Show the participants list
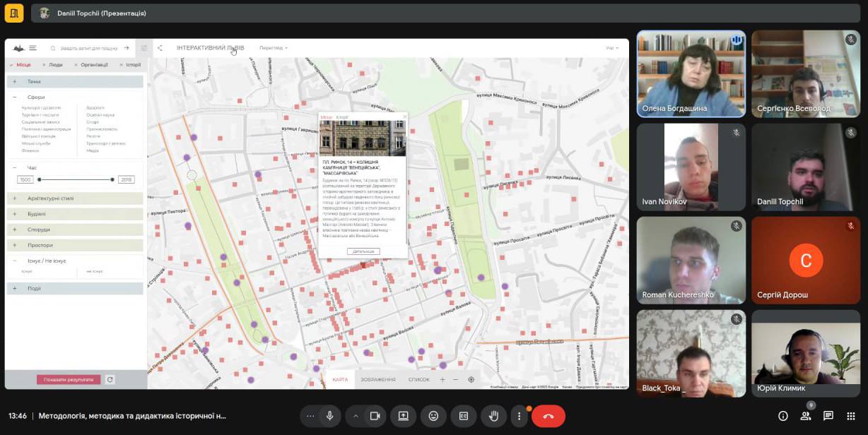 tap(805, 417)
